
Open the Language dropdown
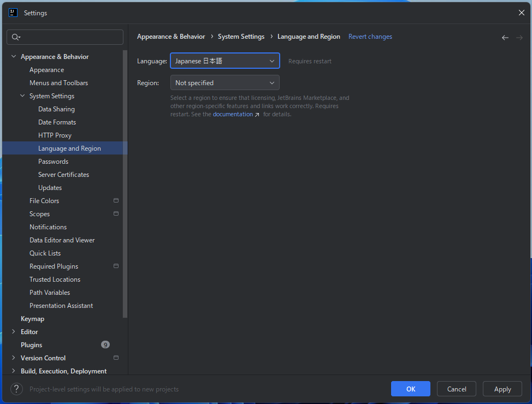point(224,61)
